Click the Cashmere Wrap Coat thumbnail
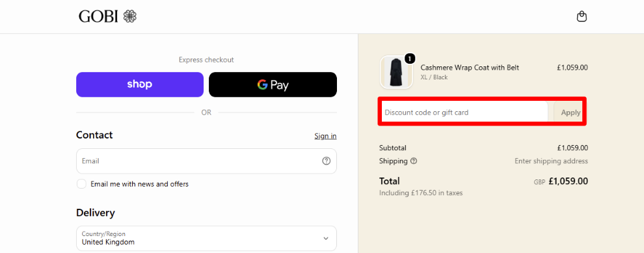The height and width of the screenshot is (253, 644). (396, 72)
